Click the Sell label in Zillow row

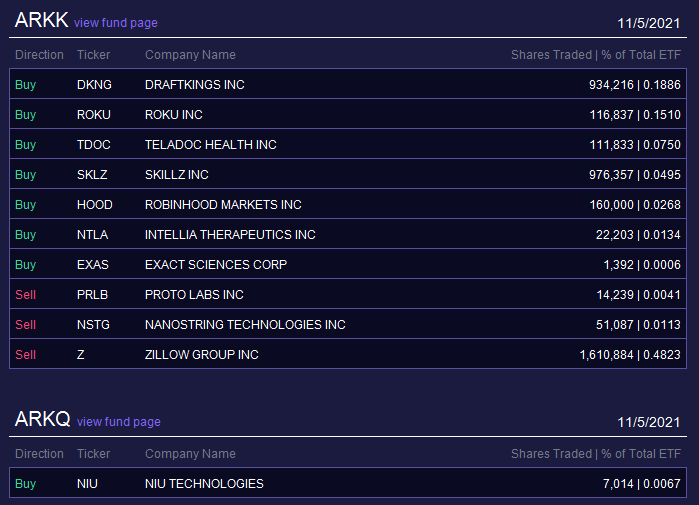pos(25,354)
